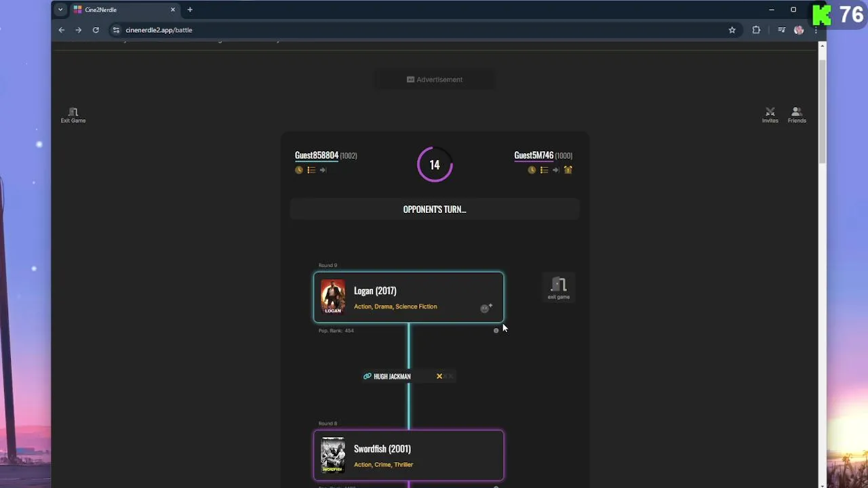Click Guest5M746's skip arrow lifeline icon
Viewport: 868px width, 488px height.
555,170
